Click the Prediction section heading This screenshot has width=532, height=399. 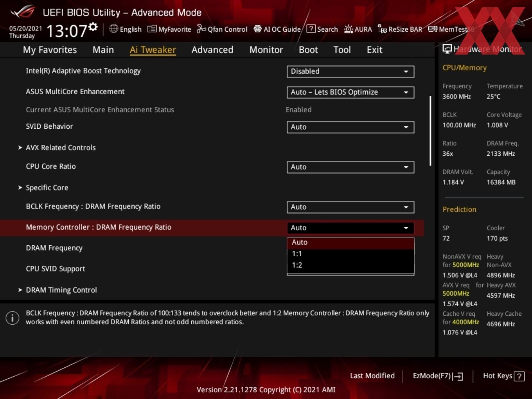459,210
